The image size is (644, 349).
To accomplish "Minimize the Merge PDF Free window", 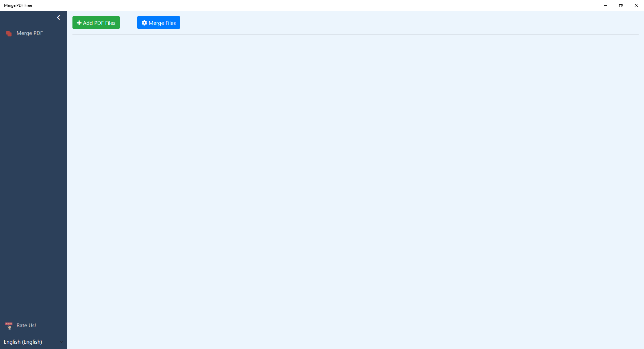I will point(605,5).
